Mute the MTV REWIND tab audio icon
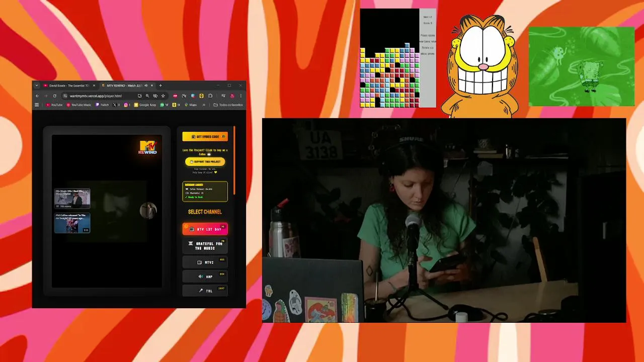The image size is (644, 362). pos(146,85)
